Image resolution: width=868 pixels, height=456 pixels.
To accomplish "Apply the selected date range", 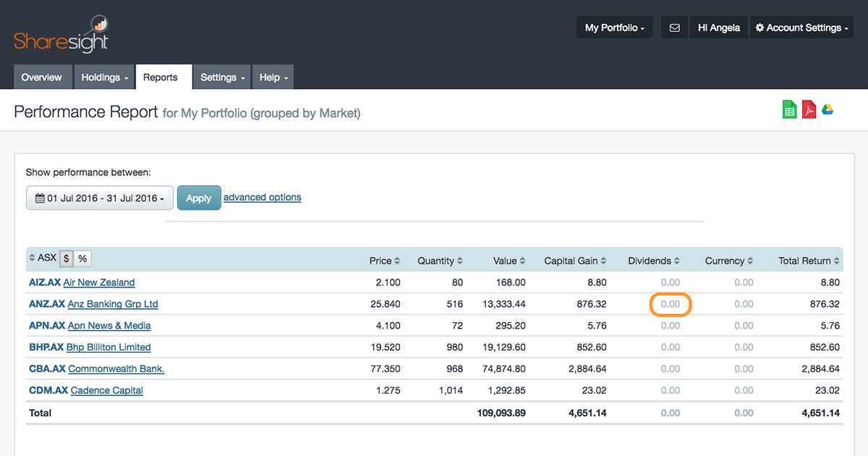I will click(198, 197).
